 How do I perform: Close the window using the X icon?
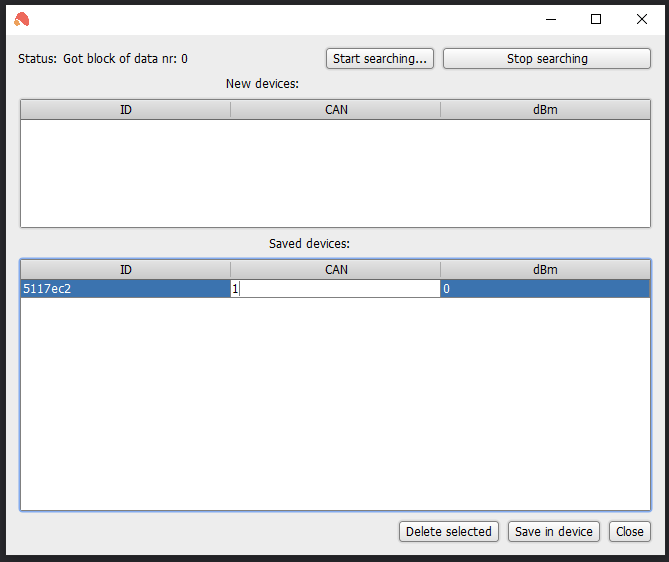[642, 19]
